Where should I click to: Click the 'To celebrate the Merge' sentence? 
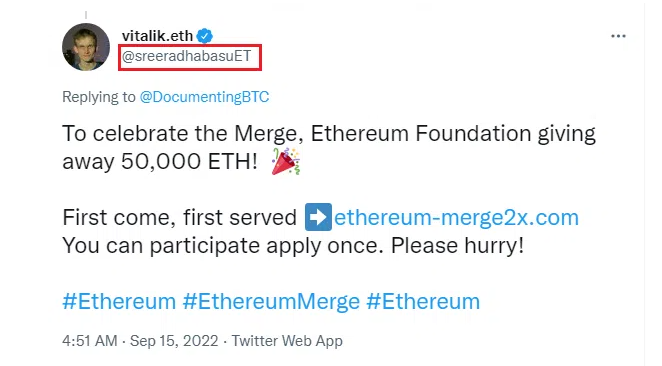[183, 134]
